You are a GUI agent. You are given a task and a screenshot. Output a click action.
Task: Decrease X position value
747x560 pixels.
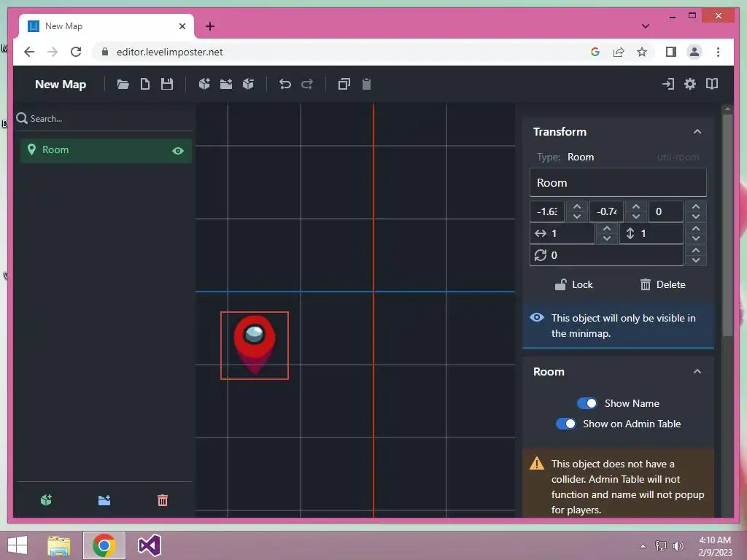[x=577, y=216]
